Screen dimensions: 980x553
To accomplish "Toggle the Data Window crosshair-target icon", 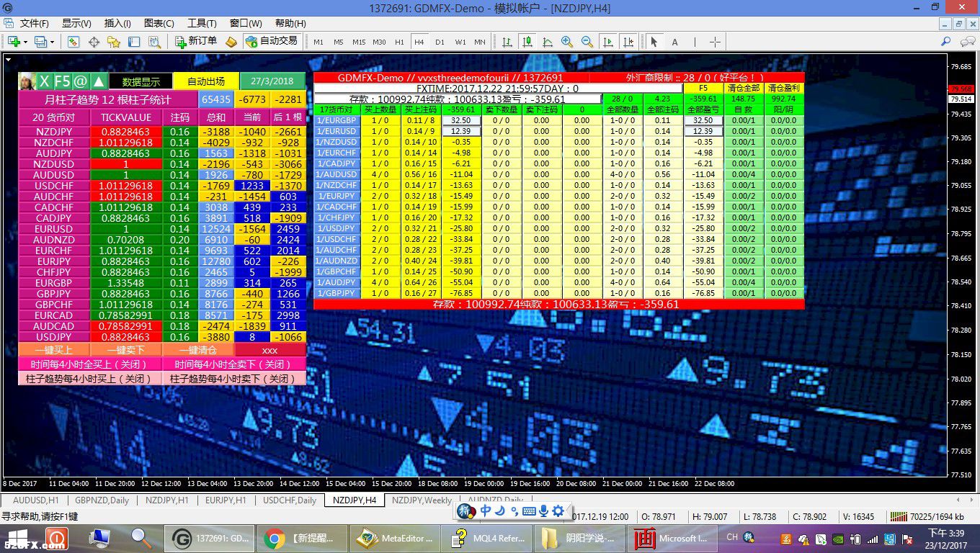I will coord(94,42).
